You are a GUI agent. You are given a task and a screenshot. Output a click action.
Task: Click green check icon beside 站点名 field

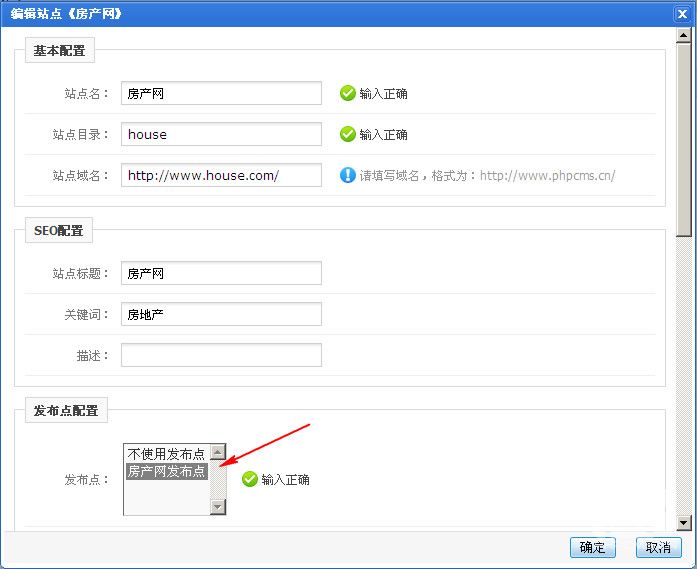[x=347, y=93]
